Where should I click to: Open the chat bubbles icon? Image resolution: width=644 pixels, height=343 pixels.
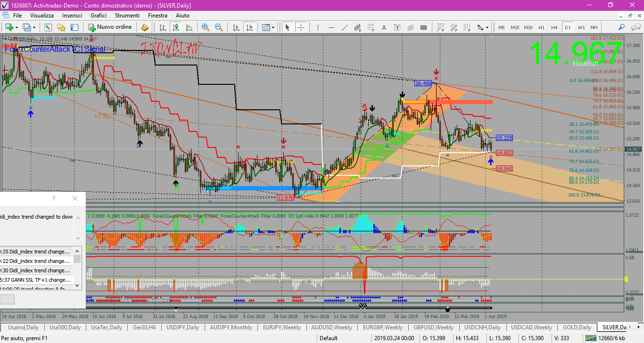click(x=636, y=27)
